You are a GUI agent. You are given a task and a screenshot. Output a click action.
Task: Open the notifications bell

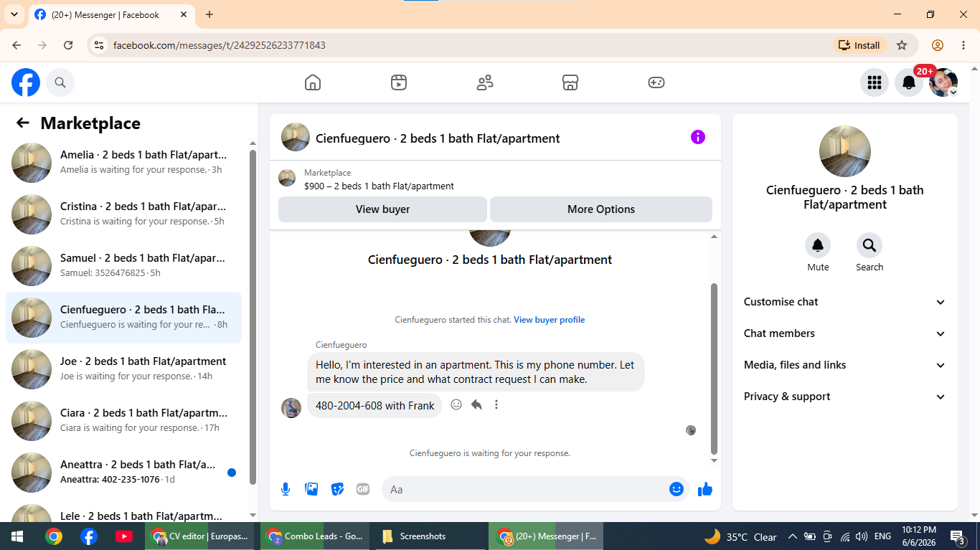(x=908, y=82)
